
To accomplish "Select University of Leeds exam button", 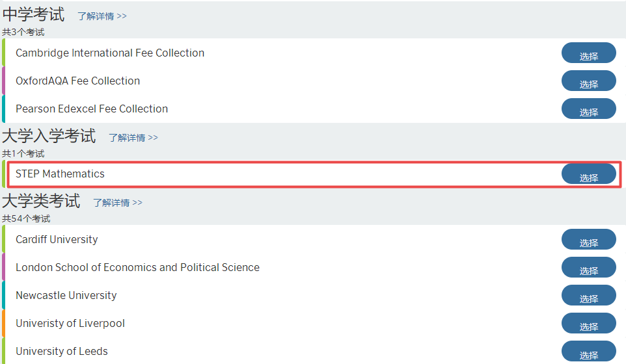I will [x=588, y=351].
